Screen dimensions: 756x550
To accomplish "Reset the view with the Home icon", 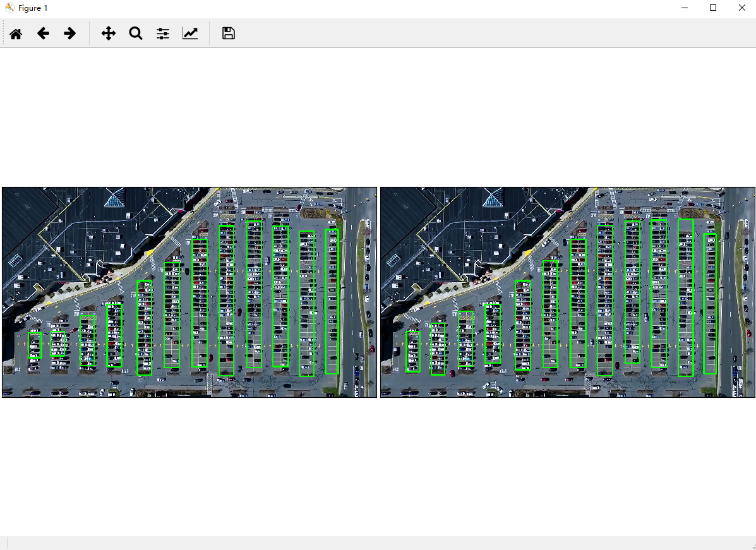I will (x=16, y=33).
